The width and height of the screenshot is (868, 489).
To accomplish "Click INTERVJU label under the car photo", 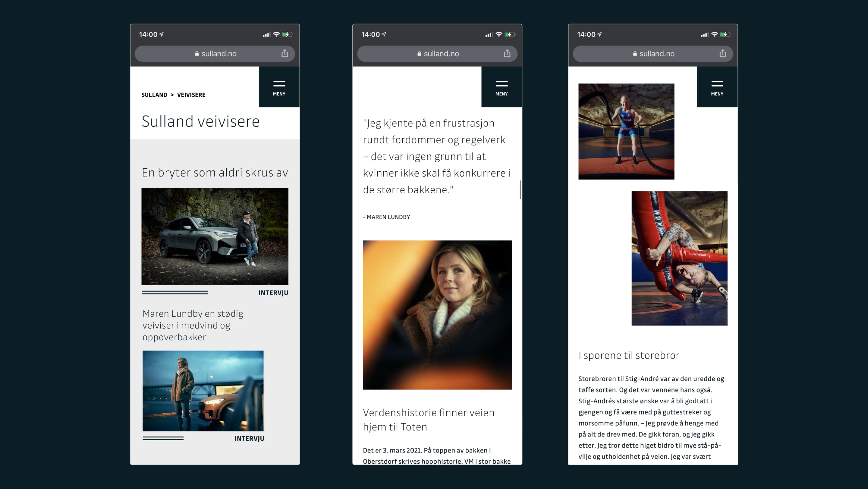I will point(273,293).
